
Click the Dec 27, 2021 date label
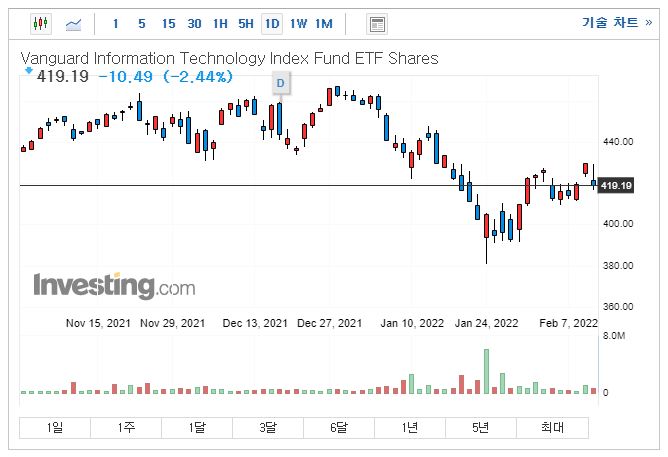[329, 323]
